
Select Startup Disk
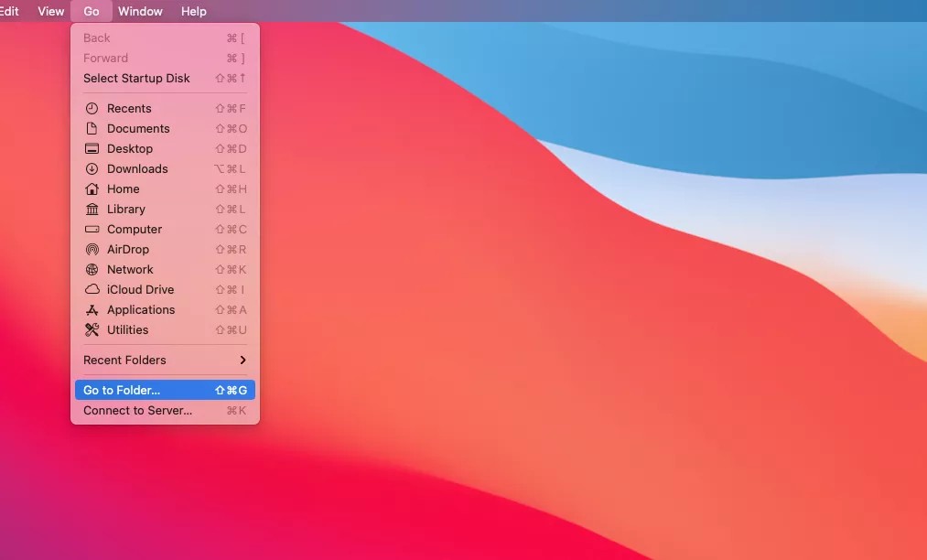(x=136, y=78)
